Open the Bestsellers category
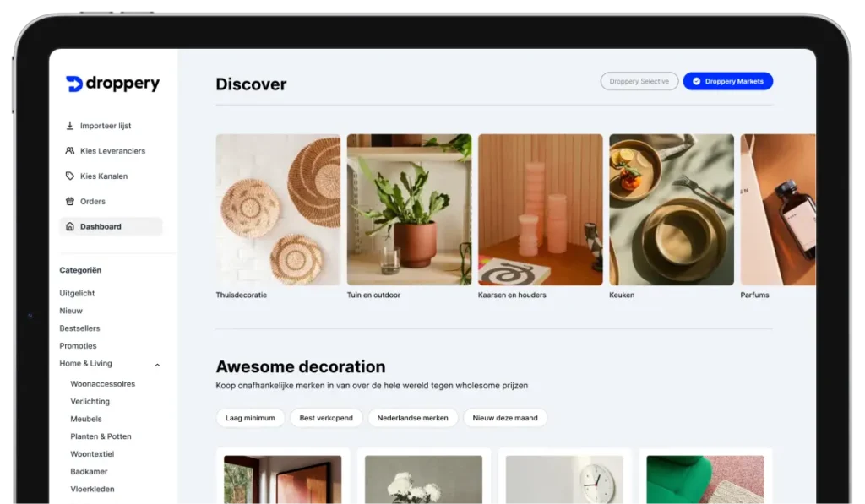 (80, 328)
